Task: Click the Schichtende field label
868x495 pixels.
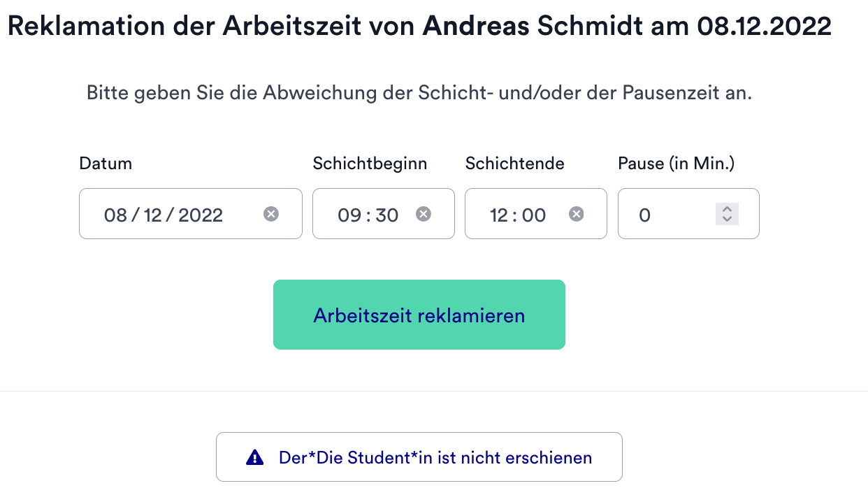Action: pos(514,164)
